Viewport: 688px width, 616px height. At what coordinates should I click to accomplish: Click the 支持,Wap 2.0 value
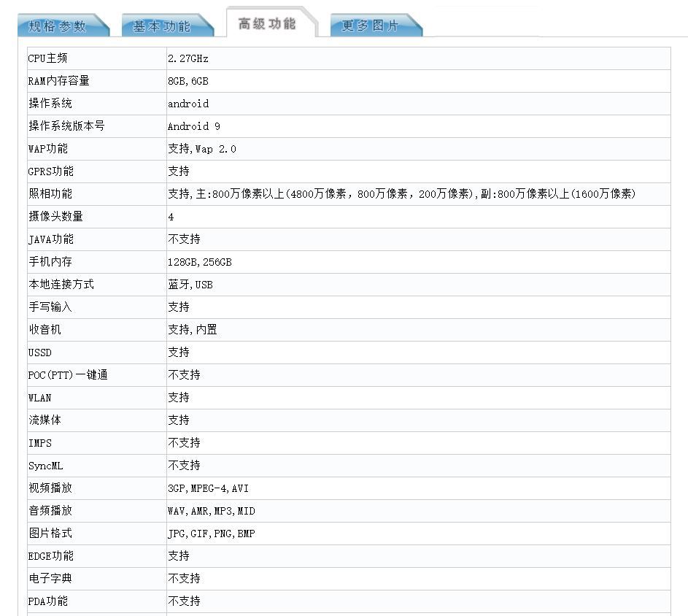[202, 149]
